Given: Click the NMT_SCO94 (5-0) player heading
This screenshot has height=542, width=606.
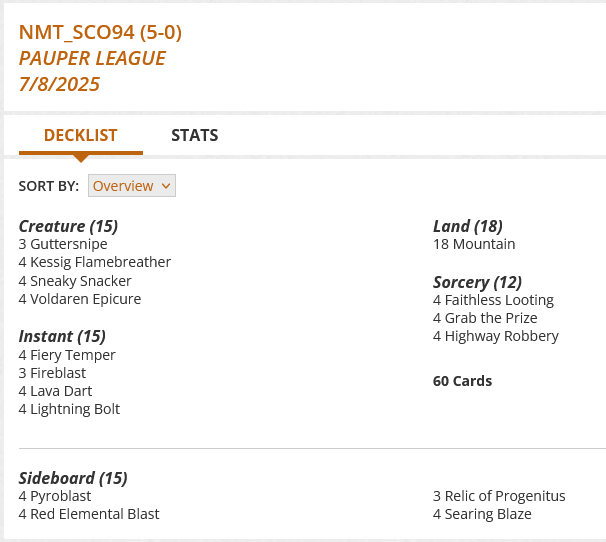Looking at the screenshot, I should tap(100, 33).
